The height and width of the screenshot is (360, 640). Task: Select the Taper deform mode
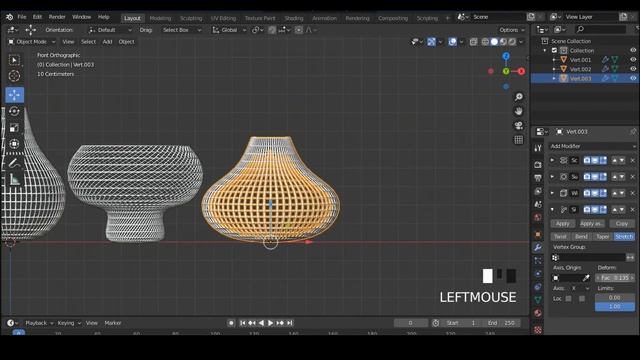[x=602, y=237]
